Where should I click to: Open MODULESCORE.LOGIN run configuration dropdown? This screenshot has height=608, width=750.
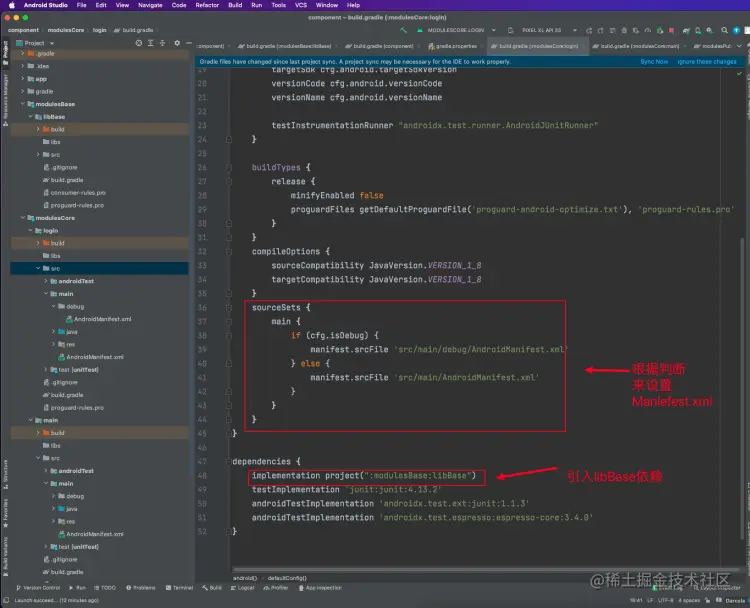[456, 30]
